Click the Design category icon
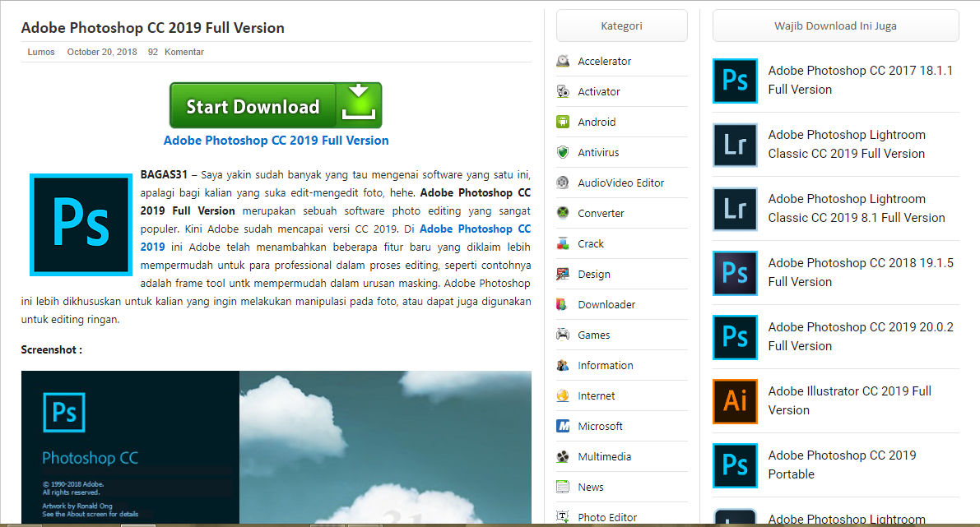The height and width of the screenshot is (527, 980). 563,274
